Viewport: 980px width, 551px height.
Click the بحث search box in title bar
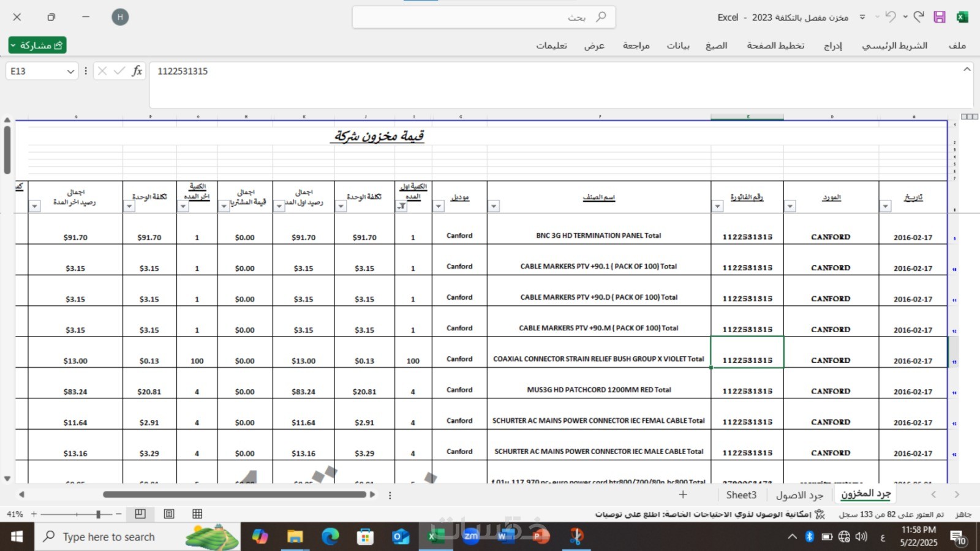pyautogui.click(x=484, y=17)
